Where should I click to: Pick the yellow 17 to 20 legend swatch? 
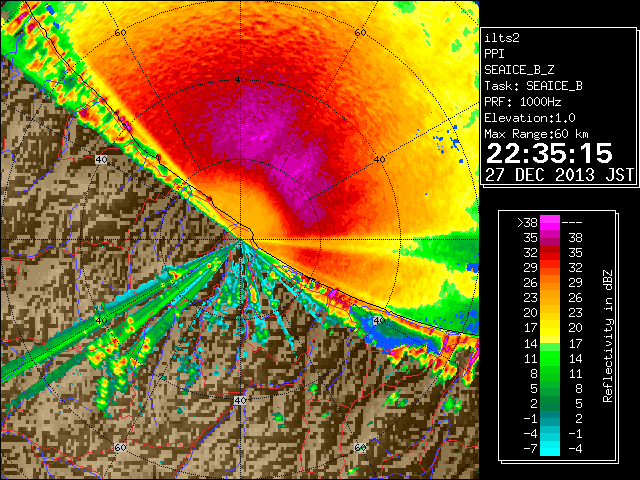550,328
